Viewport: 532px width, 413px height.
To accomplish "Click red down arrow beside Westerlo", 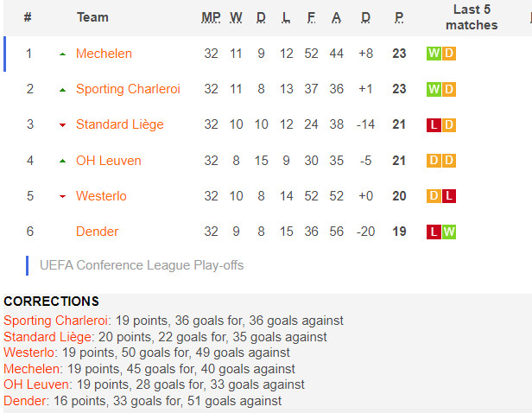I will point(62,196).
